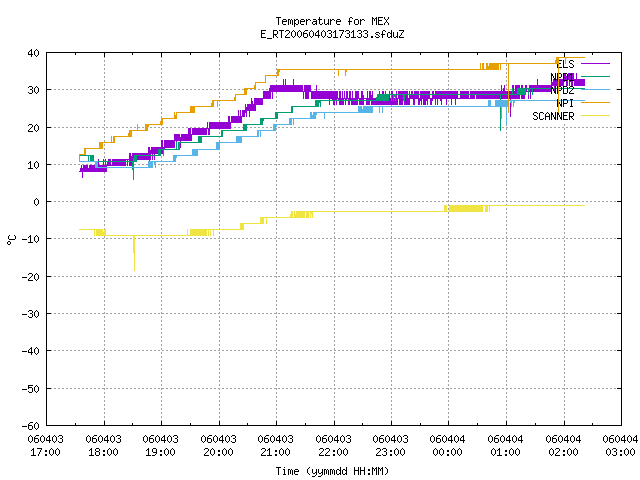The image size is (640, 480).
Task: Click the x-axis time label '18:00'
Action: 104,452
